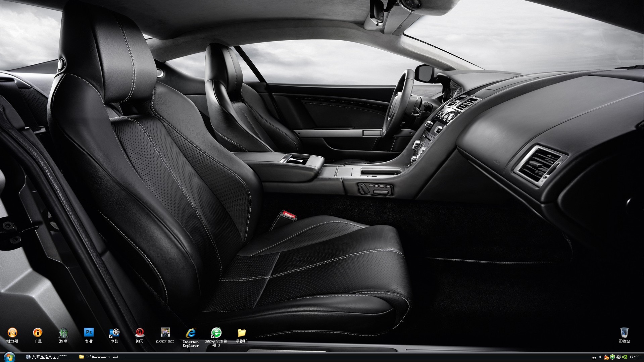Open the NVIDIA tray icon
Screen dimensions: 644x362
tap(625, 357)
